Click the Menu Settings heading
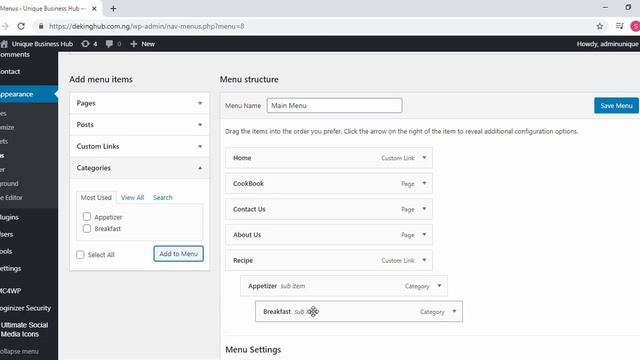The height and width of the screenshot is (360, 640). [253, 349]
